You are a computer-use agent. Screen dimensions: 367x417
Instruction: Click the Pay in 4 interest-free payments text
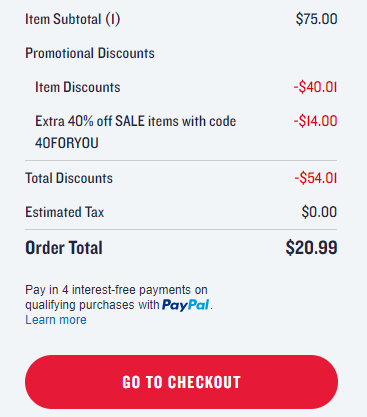point(116,290)
